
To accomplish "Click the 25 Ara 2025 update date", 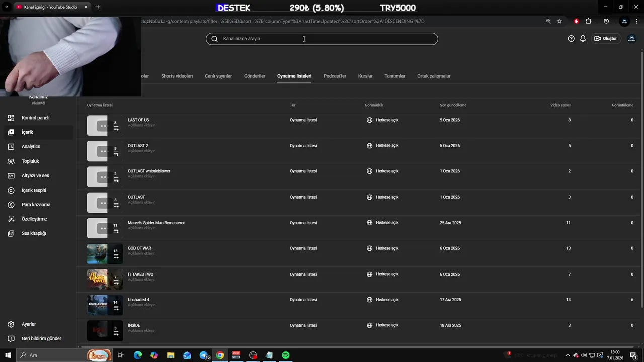I will click(x=450, y=223).
